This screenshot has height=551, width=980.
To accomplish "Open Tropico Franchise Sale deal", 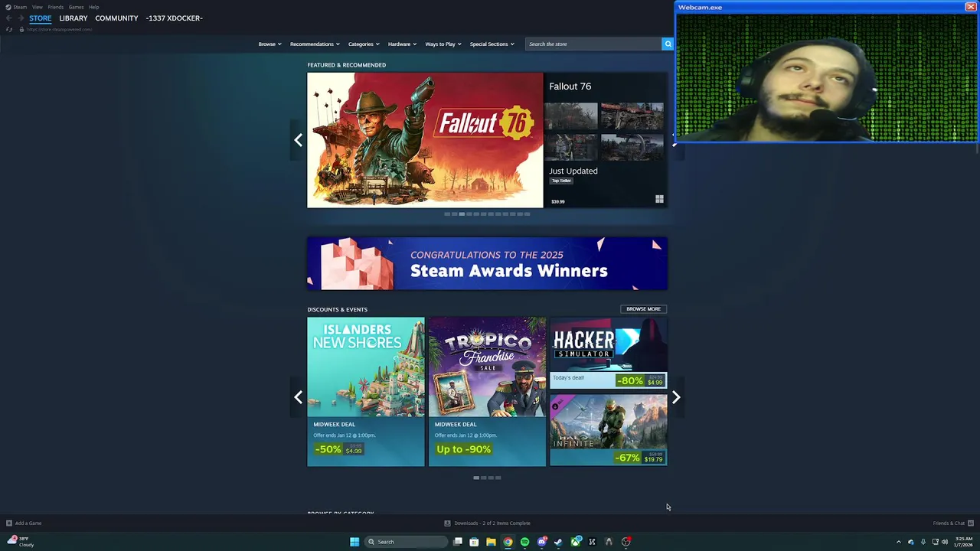I will point(487,392).
